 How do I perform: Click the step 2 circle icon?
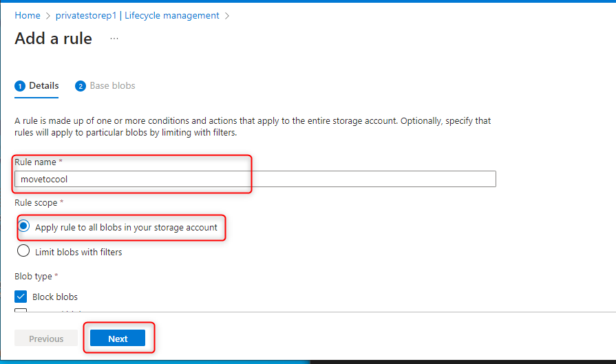pyautogui.click(x=81, y=86)
